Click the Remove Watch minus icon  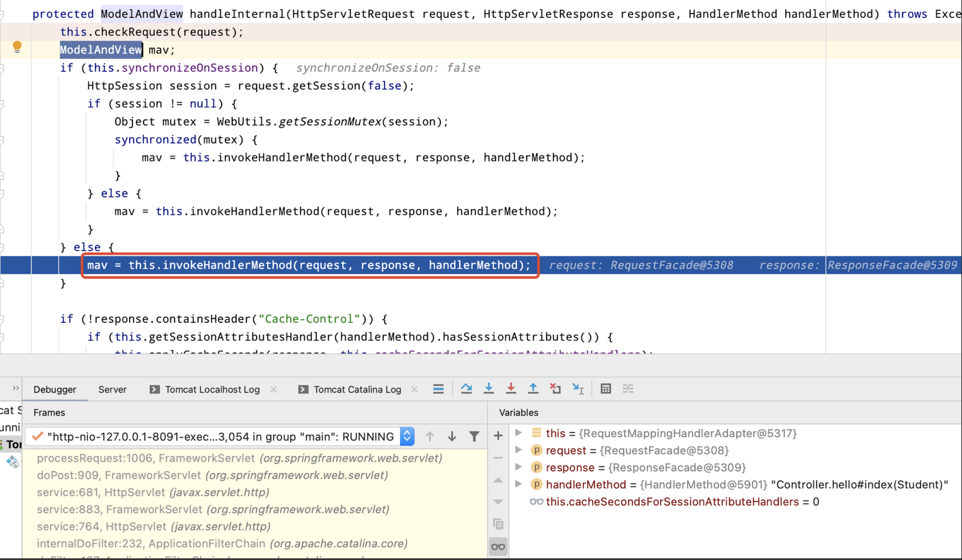click(498, 457)
